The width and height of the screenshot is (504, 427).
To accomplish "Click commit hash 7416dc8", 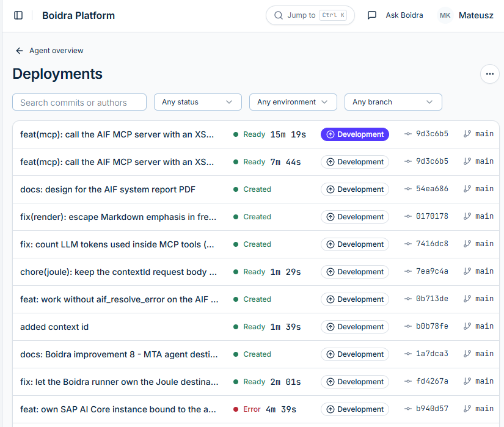I will point(432,244).
